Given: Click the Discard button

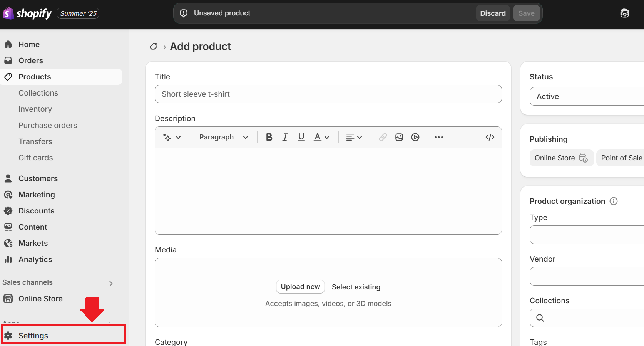Looking at the screenshot, I should (x=492, y=13).
